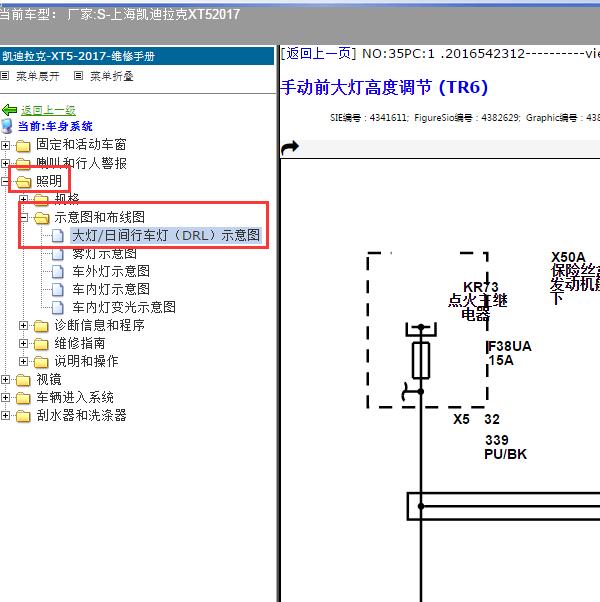Click the 手动前大灯高度调节 (TR6) heading

(385, 87)
